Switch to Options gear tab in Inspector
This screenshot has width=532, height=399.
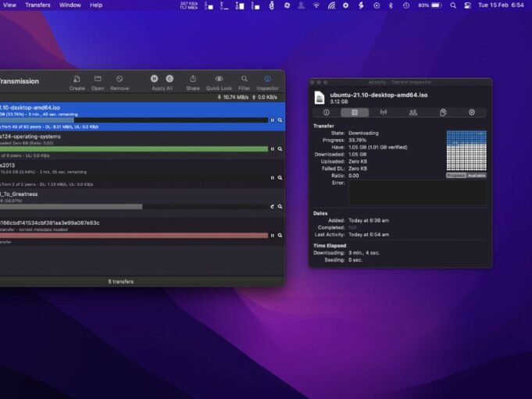point(472,112)
